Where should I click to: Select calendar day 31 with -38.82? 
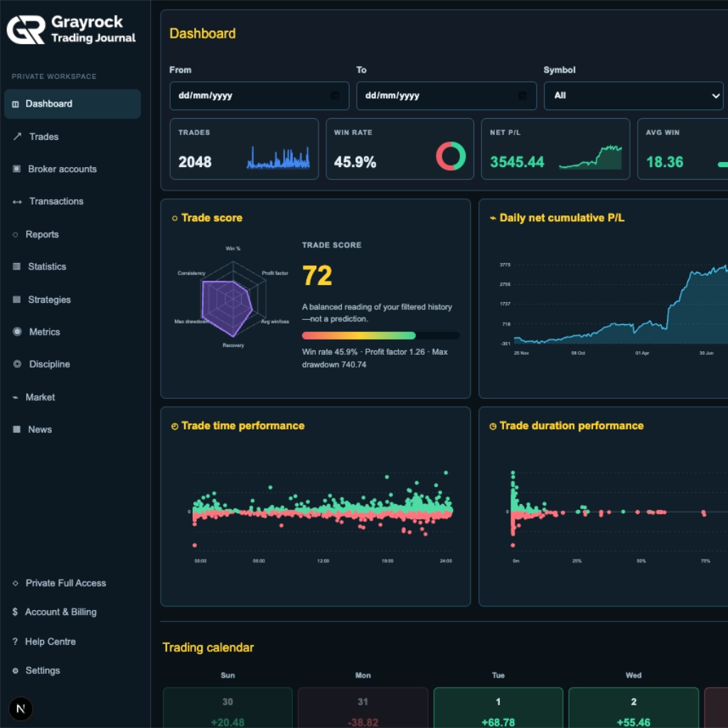[363, 708]
